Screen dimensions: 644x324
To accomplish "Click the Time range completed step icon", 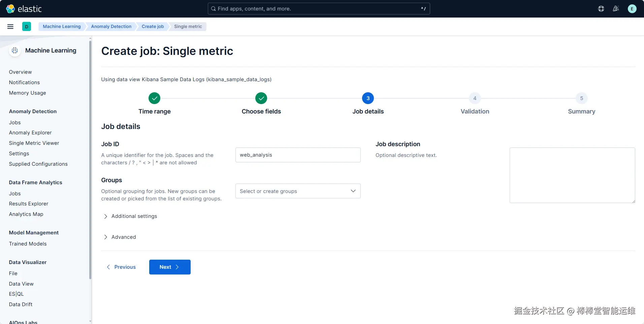I will 154,98.
